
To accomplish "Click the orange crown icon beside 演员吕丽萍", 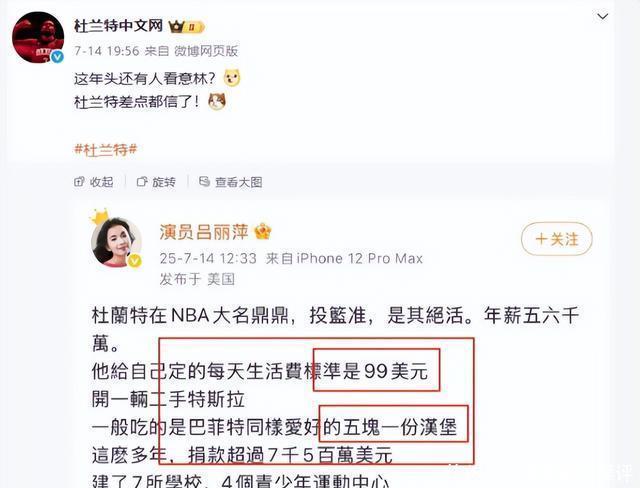I will (262, 232).
